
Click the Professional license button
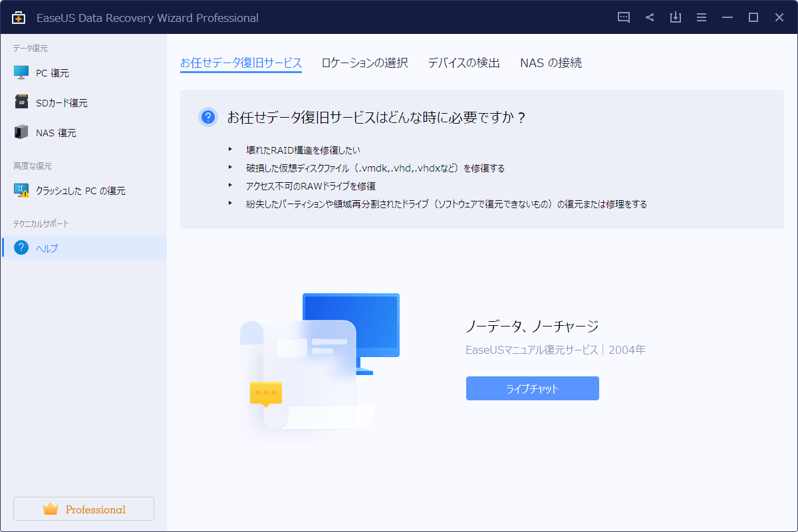[84, 509]
